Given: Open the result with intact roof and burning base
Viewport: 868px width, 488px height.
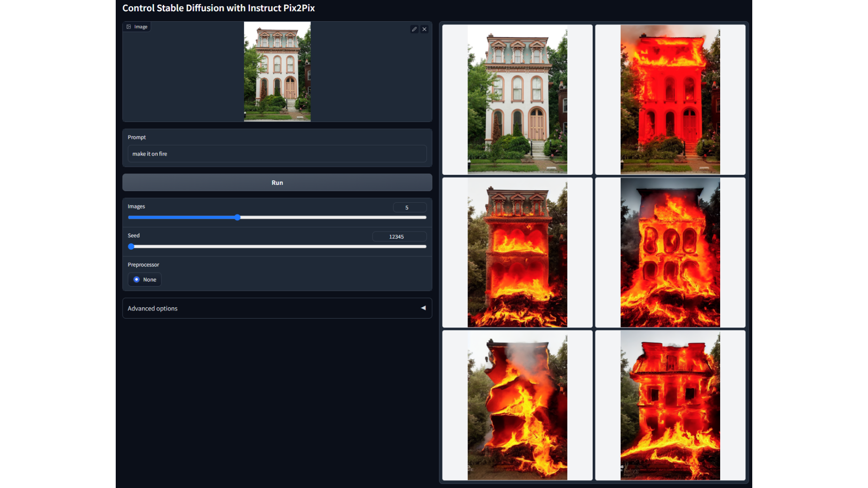Looking at the screenshot, I should 517,252.
